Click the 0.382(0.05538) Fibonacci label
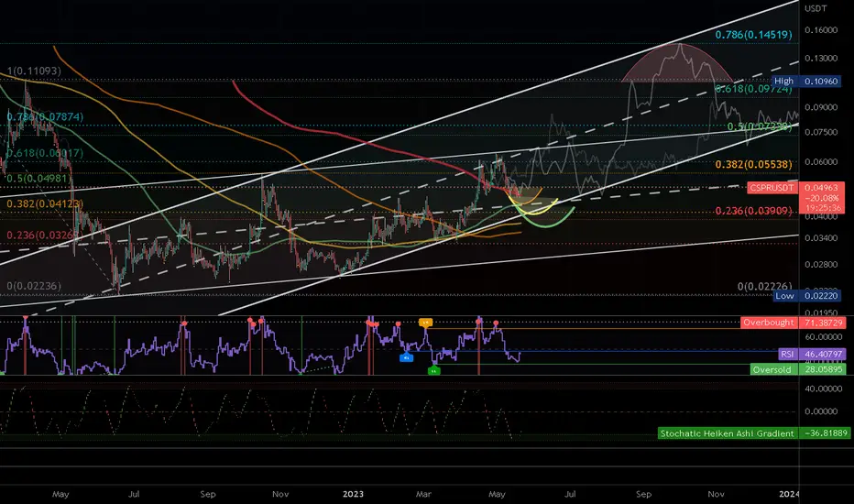This screenshot has width=854, height=504. coord(754,164)
